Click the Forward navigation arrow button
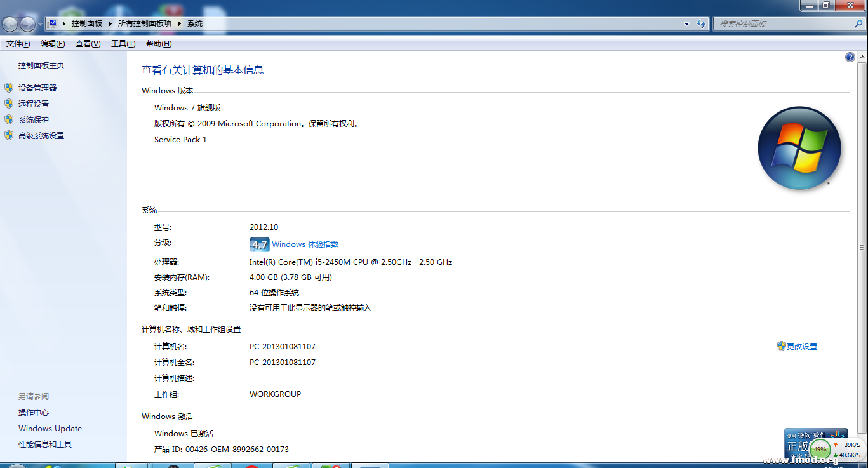Viewport: 868px width, 468px height. click(27, 24)
